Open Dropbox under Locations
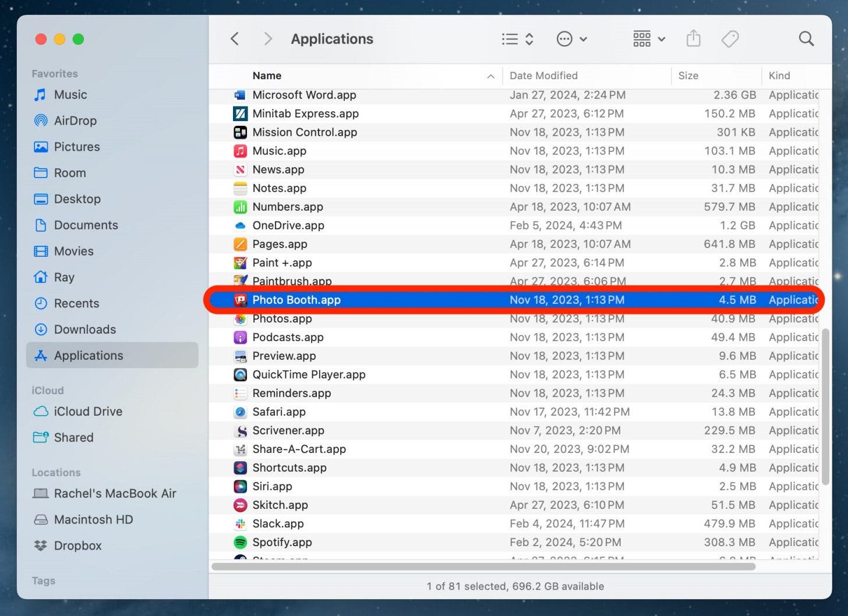The image size is (848, 616). (x=77, y=546)
